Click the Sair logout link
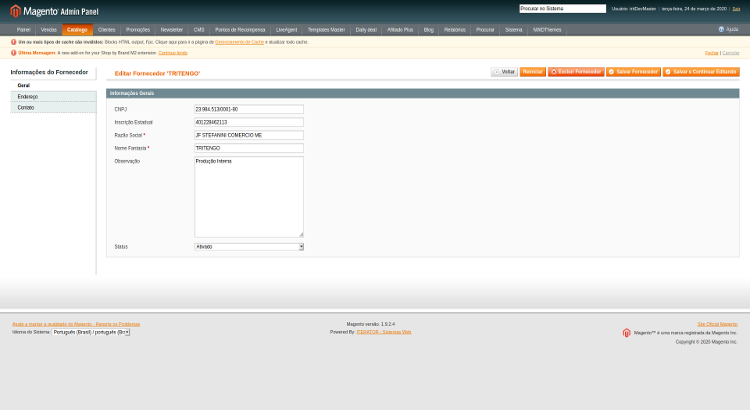The height and width of the screenshot is (410, 750). [736, 9]
